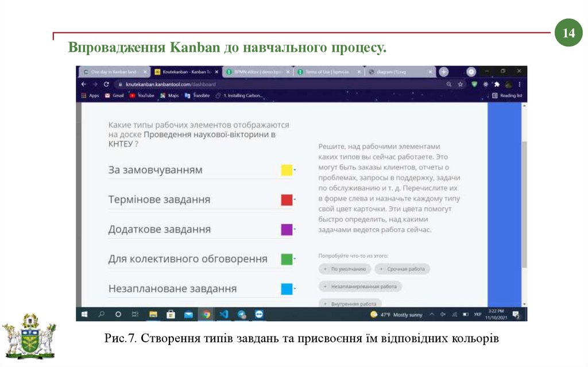The height and width of the screenshot is (367, 588).
Task: Open Task View on the taskbar
Action: (136, 315)
